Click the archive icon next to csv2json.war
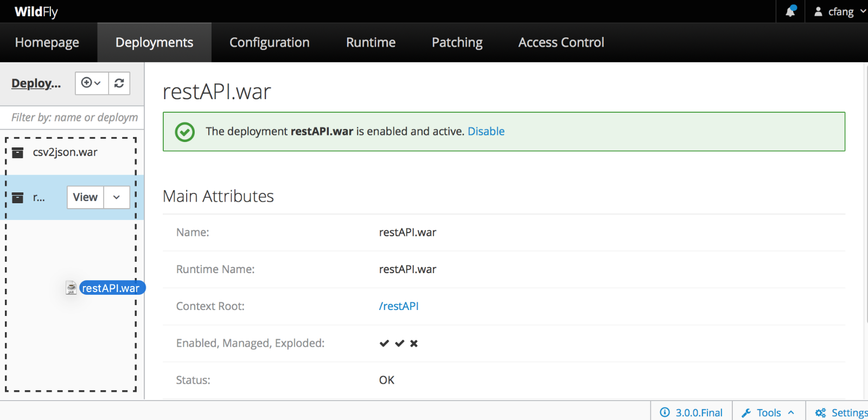 tap(18, 153)
